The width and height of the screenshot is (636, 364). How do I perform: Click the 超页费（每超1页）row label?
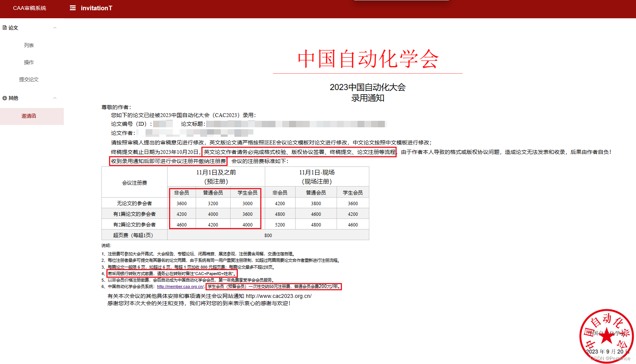[x=134, y=235]
